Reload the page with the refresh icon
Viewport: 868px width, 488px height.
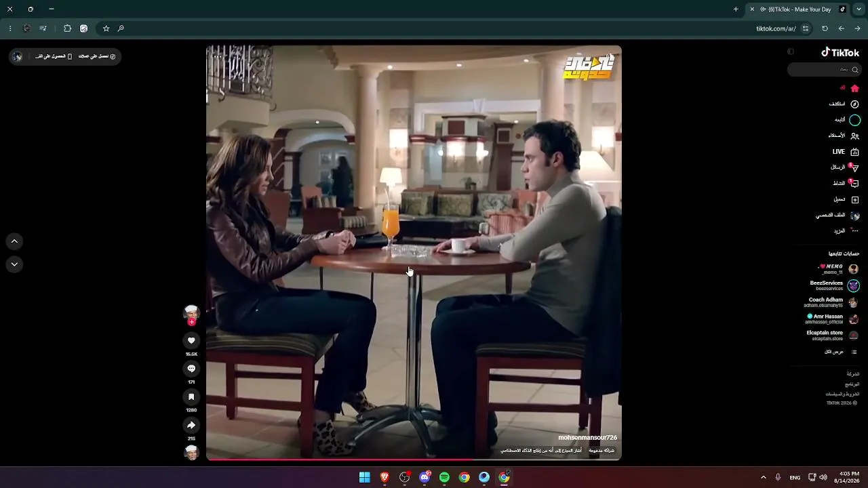(825, 28)
